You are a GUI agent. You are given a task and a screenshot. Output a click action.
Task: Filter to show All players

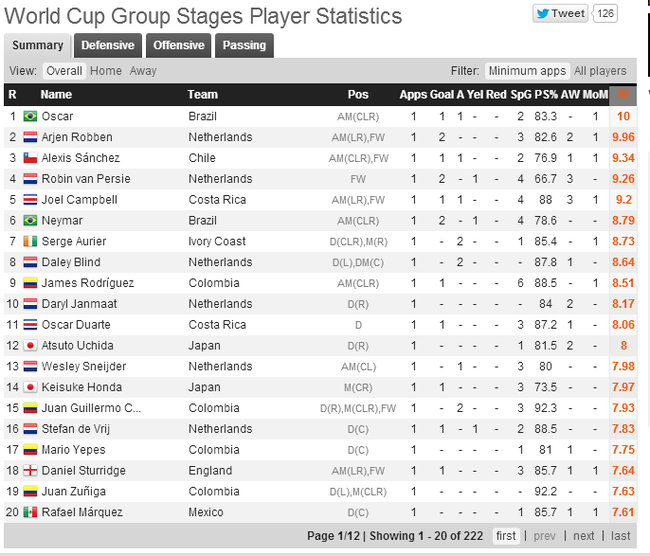point(600,71)
